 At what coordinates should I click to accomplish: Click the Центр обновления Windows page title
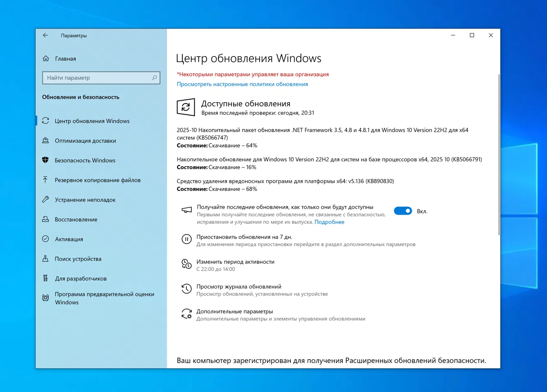point(248,58)
